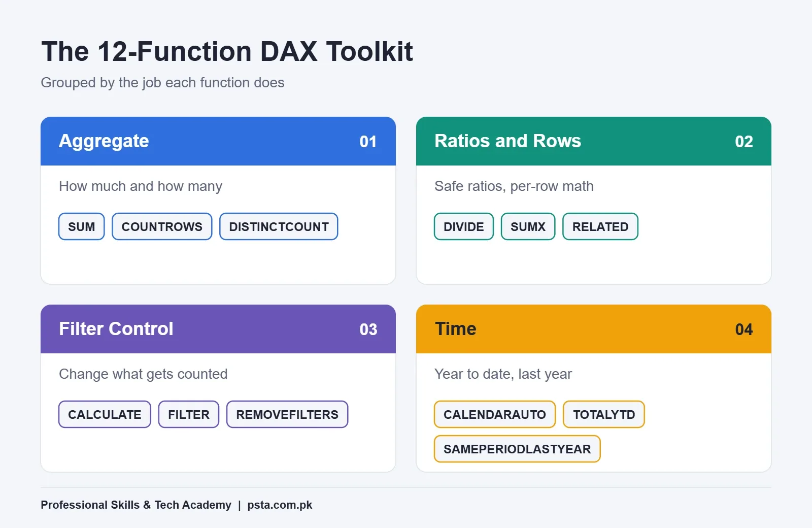Click the number 02 badge
Screen dimensions: 812x528
(x=744, y=142)
